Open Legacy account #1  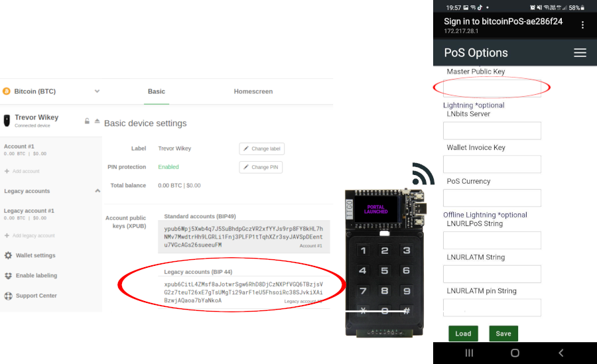[x=29, y=214]
